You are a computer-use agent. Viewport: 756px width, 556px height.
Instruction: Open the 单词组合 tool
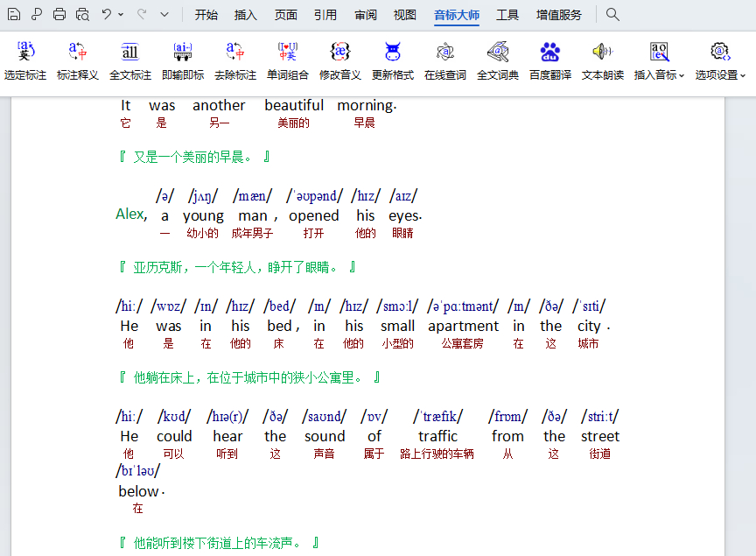tap(288, 52)
